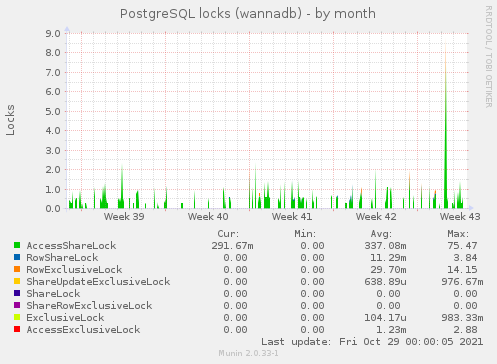Click the ShareRowExclusiveLock legend label

click(89, 306)
